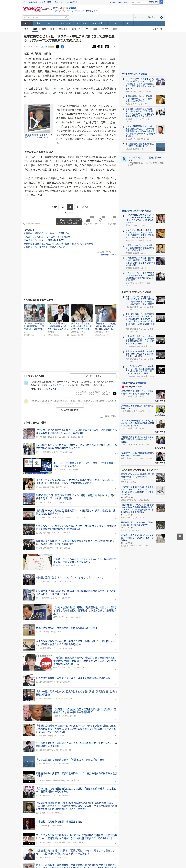The image size is (186, 868).
Task: Go to next page with 次へ button
Action: tap(85, 207)
